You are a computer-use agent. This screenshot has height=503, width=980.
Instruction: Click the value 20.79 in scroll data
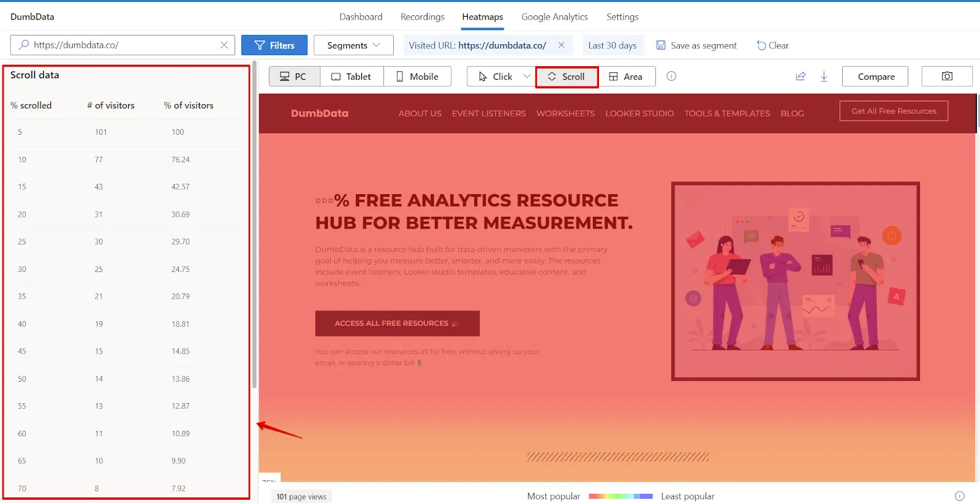click(181, 296)
